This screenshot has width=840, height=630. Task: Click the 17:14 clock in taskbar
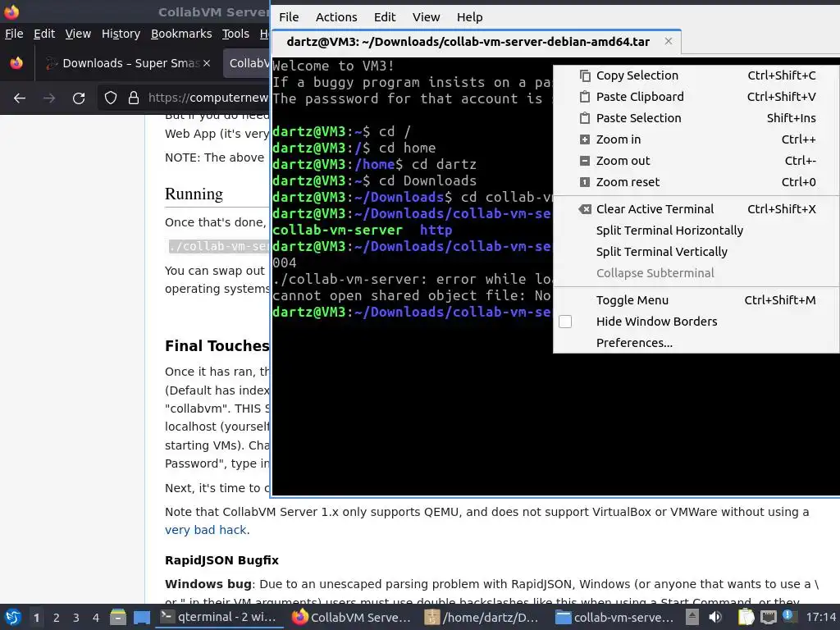(x=820, y=617)
